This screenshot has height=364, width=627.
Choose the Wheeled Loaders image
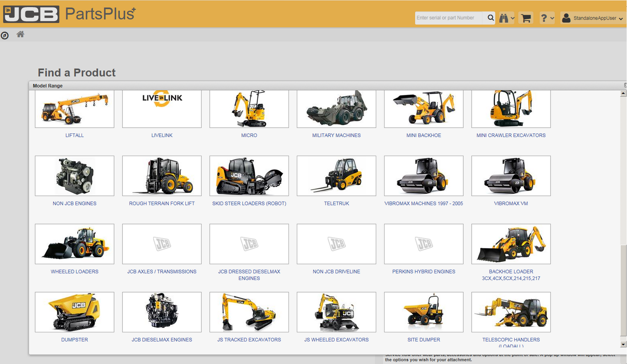click(x=75, y=244)
